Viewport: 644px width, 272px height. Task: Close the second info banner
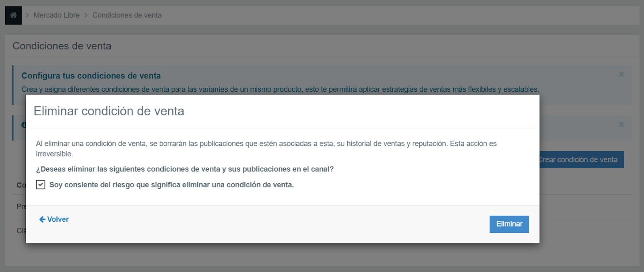click(621, 124)
